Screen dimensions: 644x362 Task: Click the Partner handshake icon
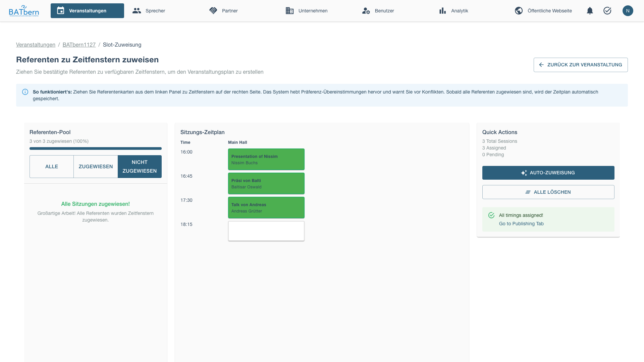213,11
